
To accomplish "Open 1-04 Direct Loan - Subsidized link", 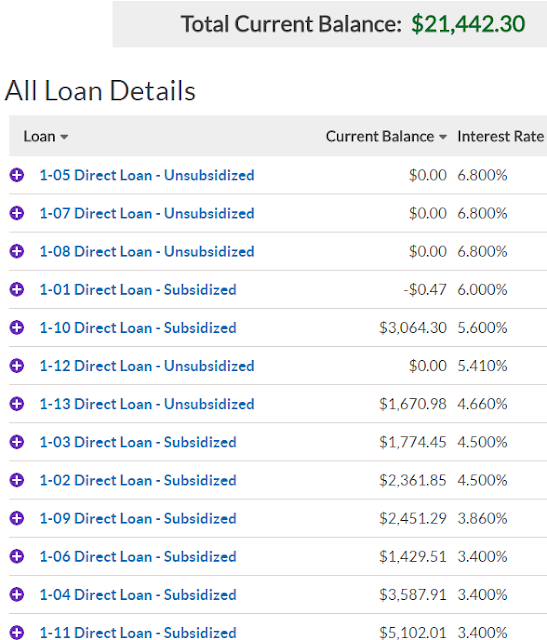I will point(138,595).
